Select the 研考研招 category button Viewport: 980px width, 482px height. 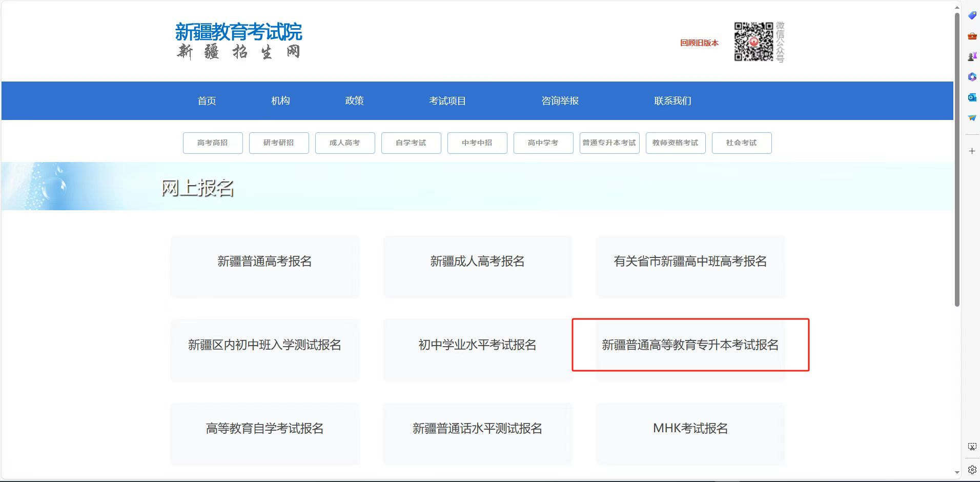click(x=279, y=143)
